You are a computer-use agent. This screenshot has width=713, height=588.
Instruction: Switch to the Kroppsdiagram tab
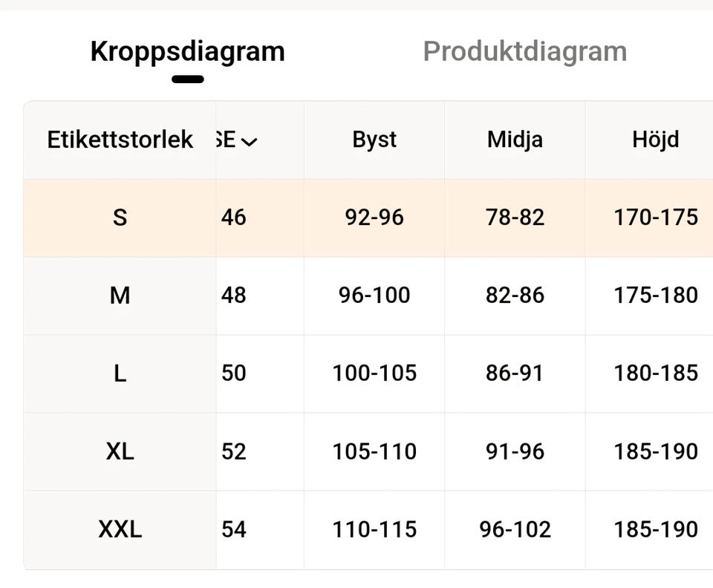point(187,52)
